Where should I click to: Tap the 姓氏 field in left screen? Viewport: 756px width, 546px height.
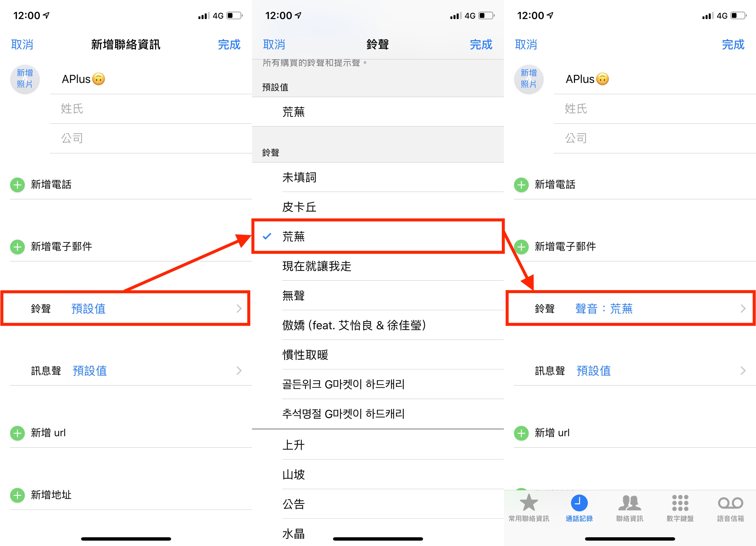tap(151, 109)
